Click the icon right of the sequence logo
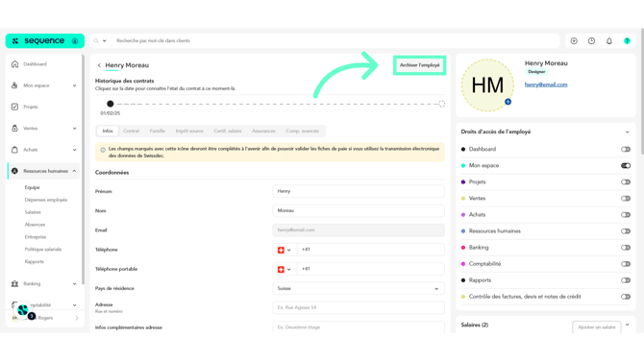The image size is (644, 361). click(75, 41)
